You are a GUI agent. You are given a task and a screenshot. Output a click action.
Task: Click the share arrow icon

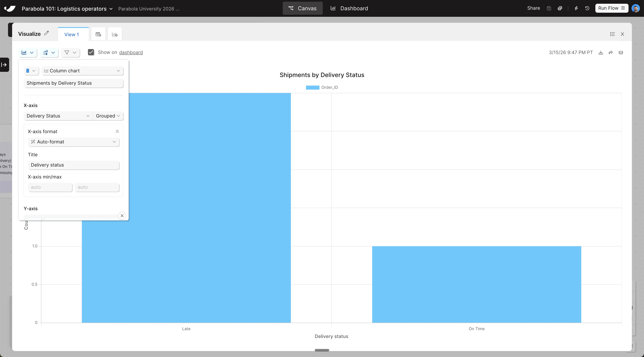click(x=611, y=53)
